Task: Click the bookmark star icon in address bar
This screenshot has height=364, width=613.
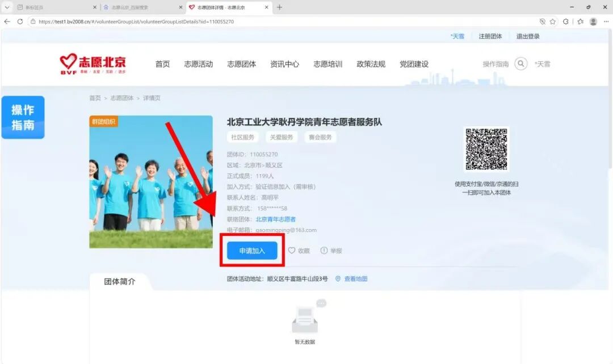Action: pos(552,22)
